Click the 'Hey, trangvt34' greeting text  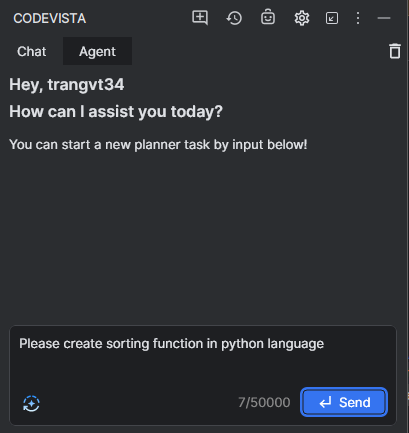pos(67,85)
